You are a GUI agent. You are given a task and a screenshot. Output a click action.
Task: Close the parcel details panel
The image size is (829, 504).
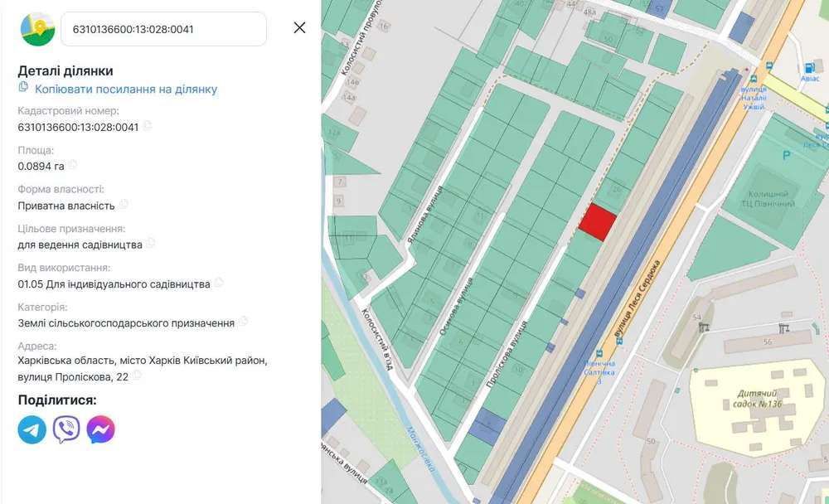tap(299, 28)
